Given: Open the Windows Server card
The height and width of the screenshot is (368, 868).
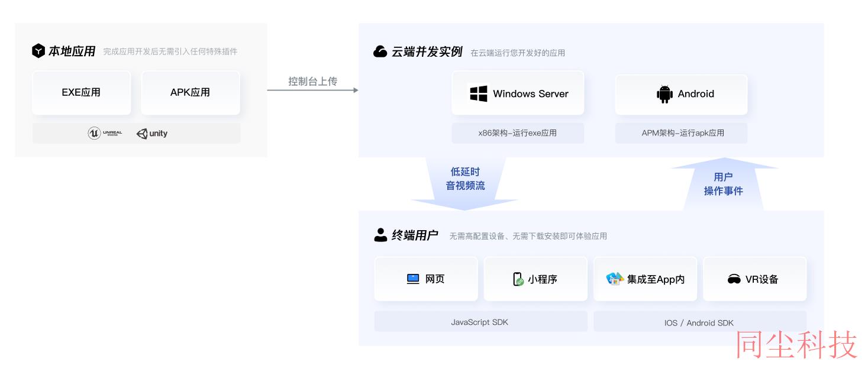Looking at the screenshot, I should (518, 93).
